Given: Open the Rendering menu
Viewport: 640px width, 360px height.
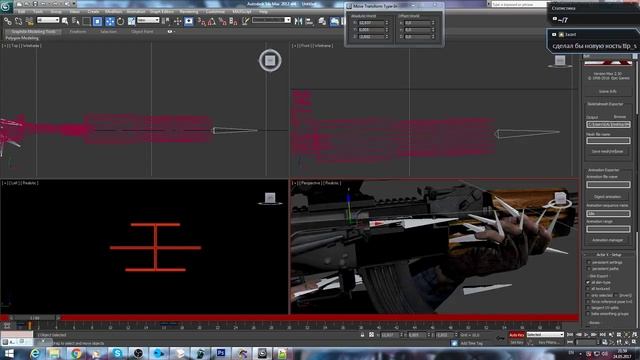Looking at the screenshot, I should (x=189, y=12).
